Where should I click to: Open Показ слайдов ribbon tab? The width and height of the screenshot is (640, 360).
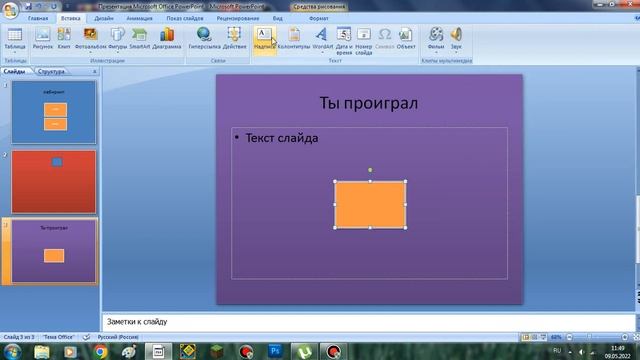click(184, 18)
